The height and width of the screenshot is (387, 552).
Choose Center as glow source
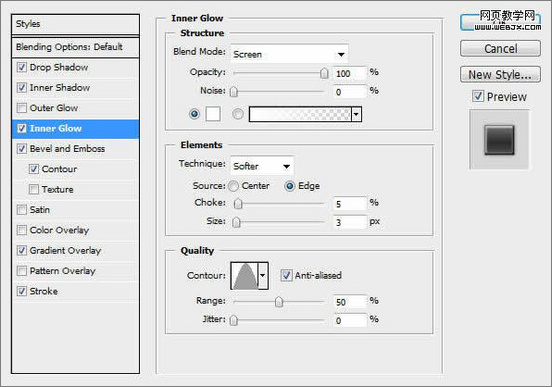coord(233,186)
